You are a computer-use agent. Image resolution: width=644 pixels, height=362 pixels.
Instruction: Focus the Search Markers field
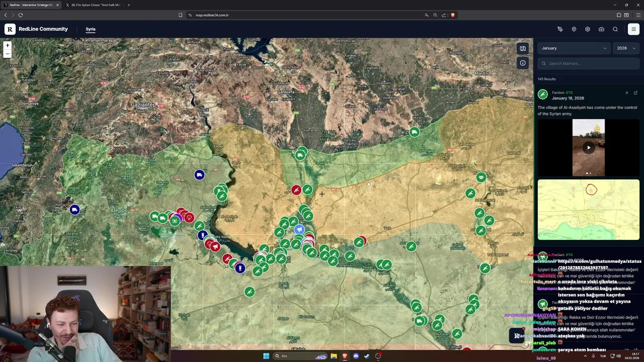pyautogui.click(x=589, y=63)
